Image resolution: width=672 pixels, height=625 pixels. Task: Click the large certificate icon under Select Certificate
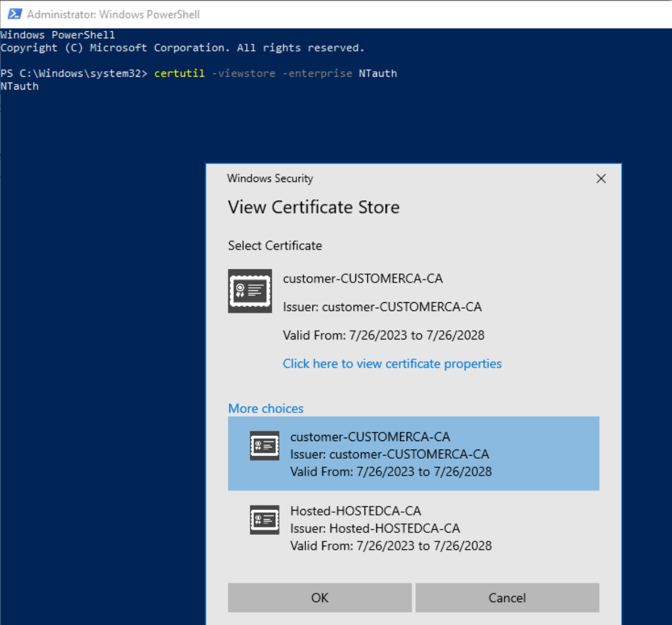point(250,291)
